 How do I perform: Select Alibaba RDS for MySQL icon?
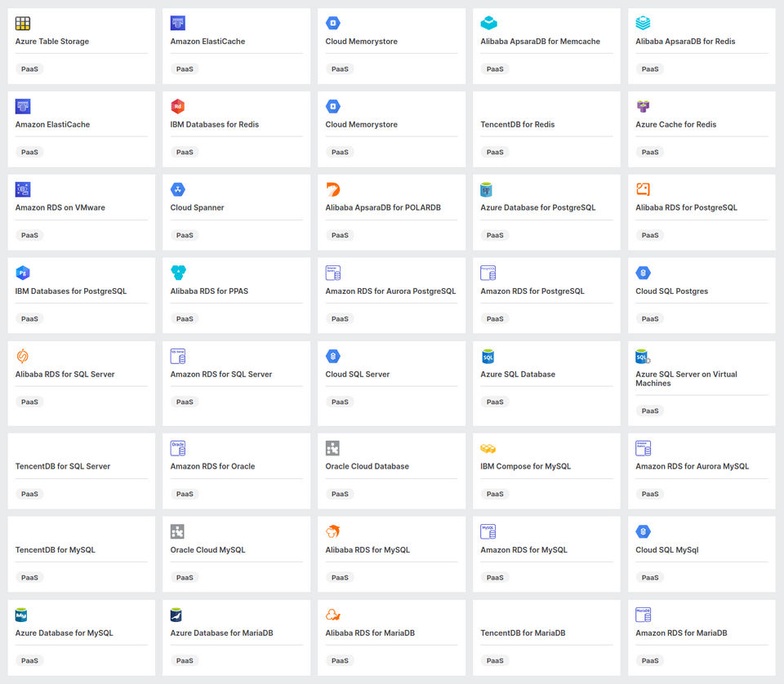(333, 531)
